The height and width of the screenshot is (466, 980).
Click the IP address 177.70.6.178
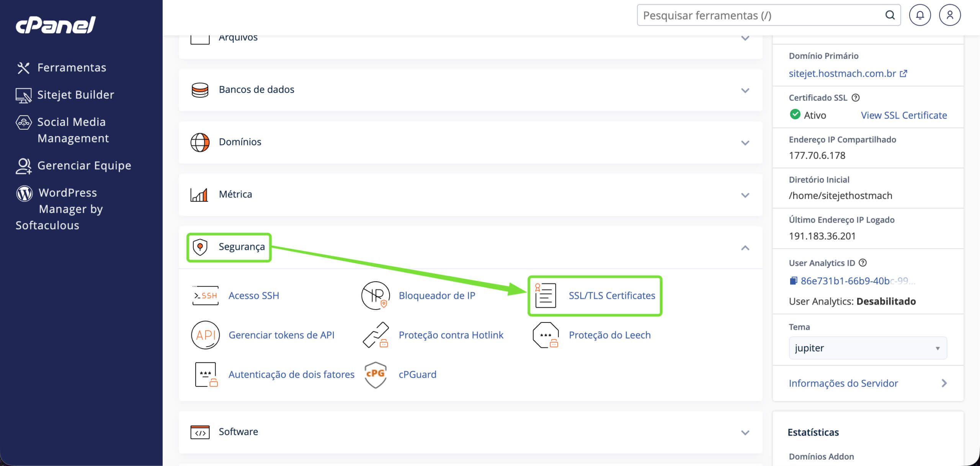coord(817,156)
